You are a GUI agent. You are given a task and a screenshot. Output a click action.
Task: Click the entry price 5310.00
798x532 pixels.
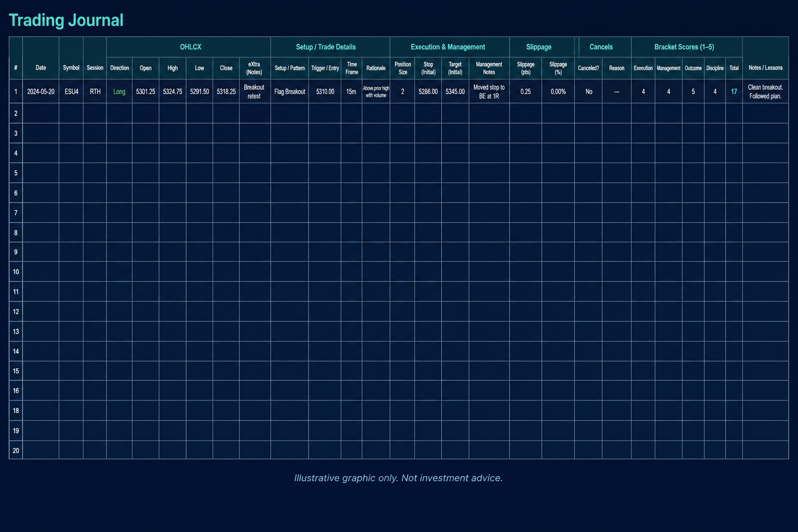pos(325,91)
